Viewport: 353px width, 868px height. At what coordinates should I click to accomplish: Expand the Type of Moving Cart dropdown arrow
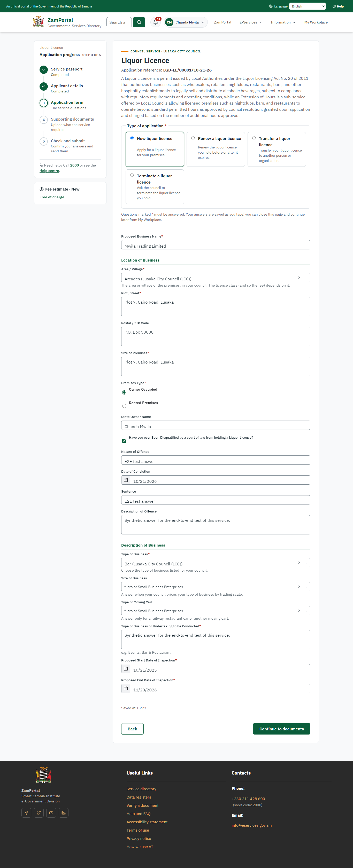306,611
